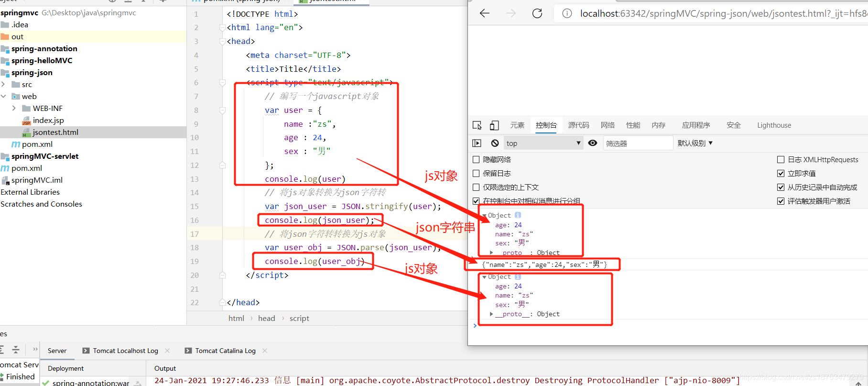The width and height of the screenshot is (868, 386).
Task: Activate the DevTools inspect element picker
Action: pyautogui.click(x=477, y=125)
